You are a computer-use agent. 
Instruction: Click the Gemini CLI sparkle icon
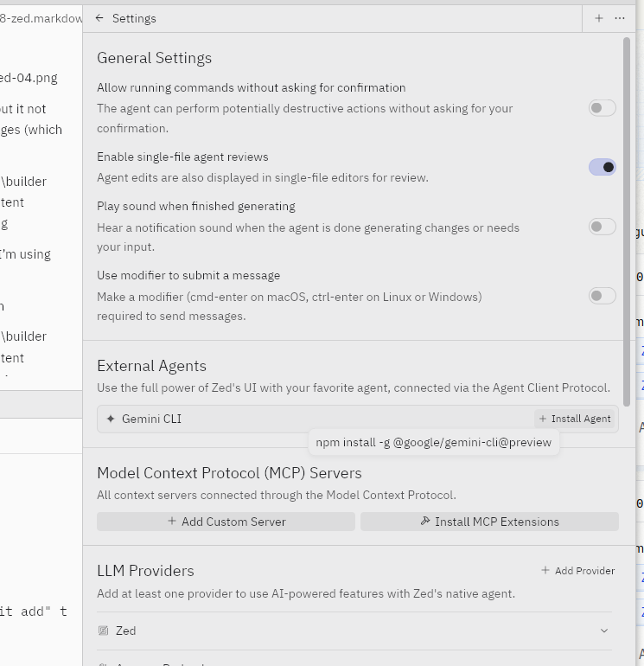[111, 419]
